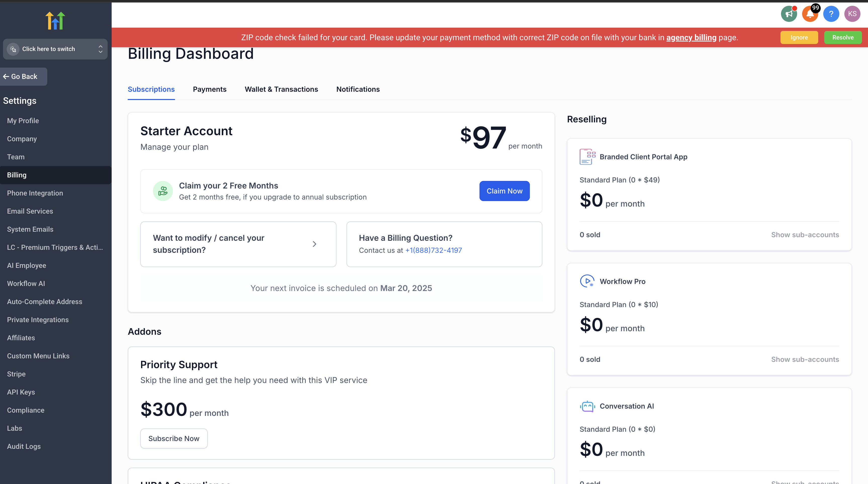Click the megaphone announcements icon
Screen dimensions: 868x484
[789, 14]
